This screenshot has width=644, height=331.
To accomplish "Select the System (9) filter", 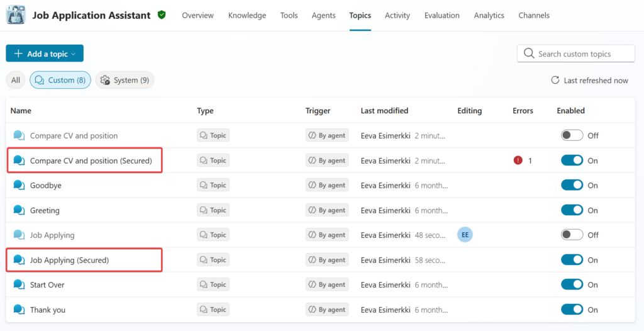I will click(x=125, y=80).
